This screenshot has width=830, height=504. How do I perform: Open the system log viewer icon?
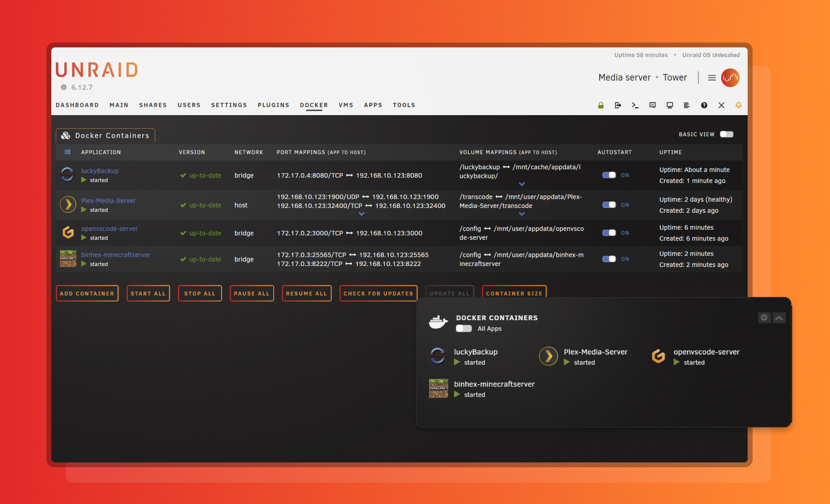click(687, 105)
